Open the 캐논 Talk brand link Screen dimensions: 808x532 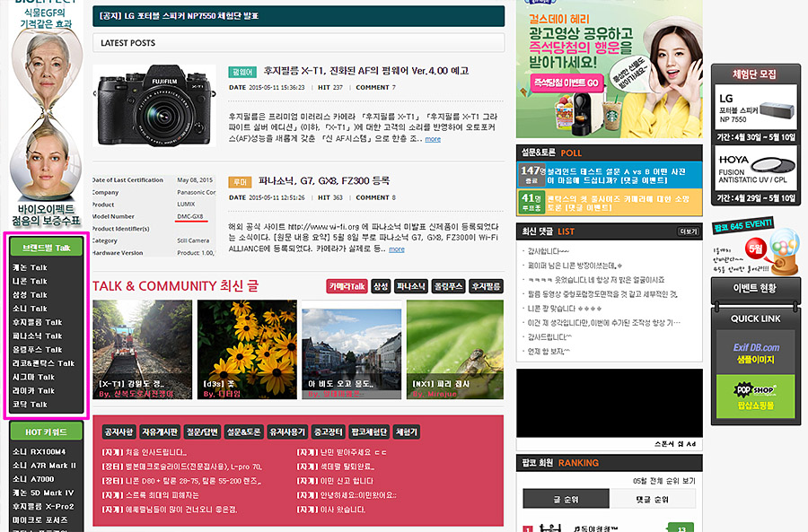point(30,267)
